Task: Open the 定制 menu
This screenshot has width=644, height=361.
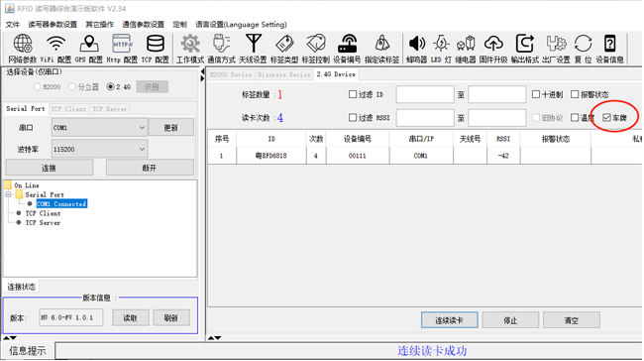Action: click(x=180, y=25)
